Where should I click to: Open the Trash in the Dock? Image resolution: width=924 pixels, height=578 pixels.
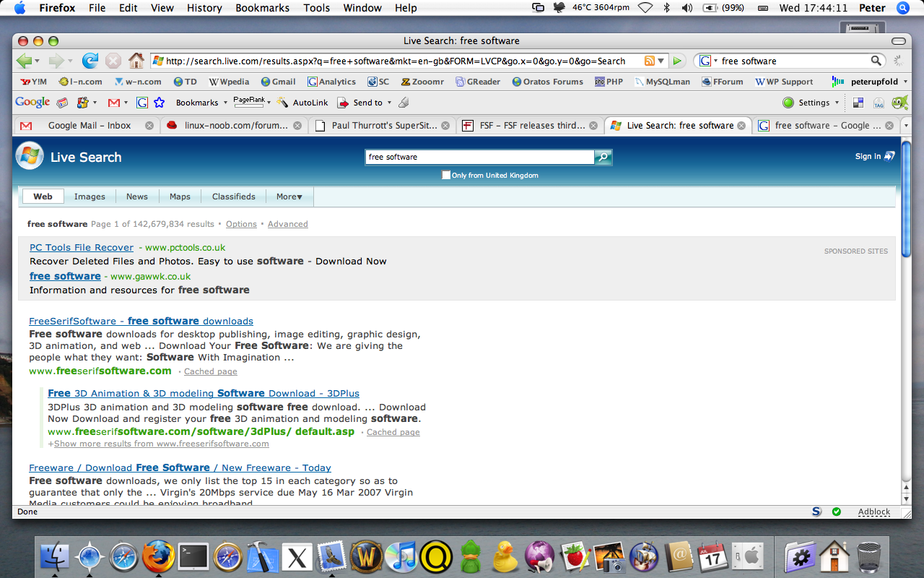[x=868, y=557]
